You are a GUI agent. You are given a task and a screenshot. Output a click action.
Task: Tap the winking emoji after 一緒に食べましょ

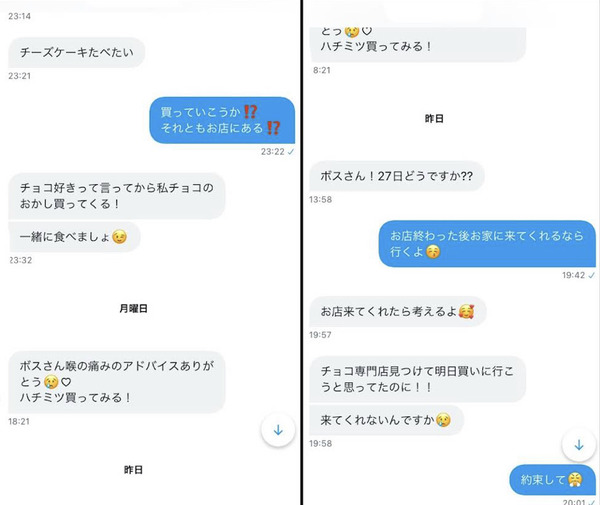119,237
